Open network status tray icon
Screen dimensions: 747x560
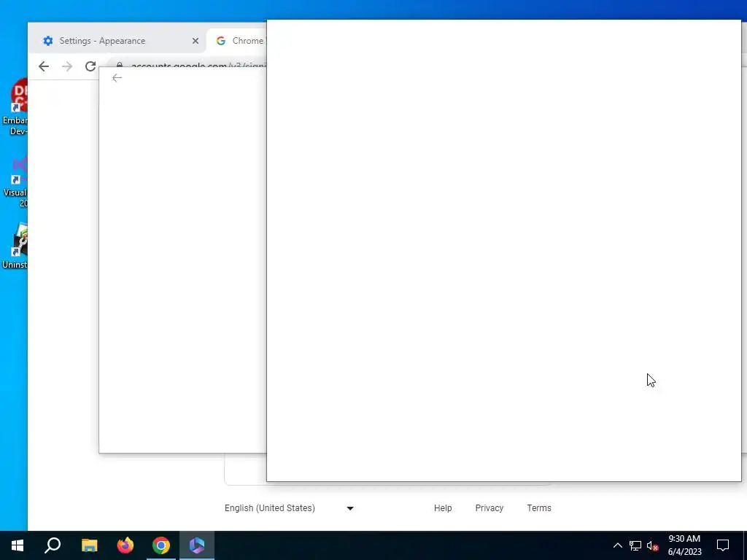point(635,545)
